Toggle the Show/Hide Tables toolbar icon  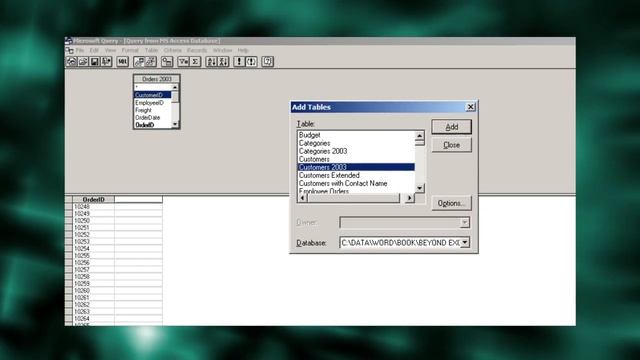[x=139, y=62]
